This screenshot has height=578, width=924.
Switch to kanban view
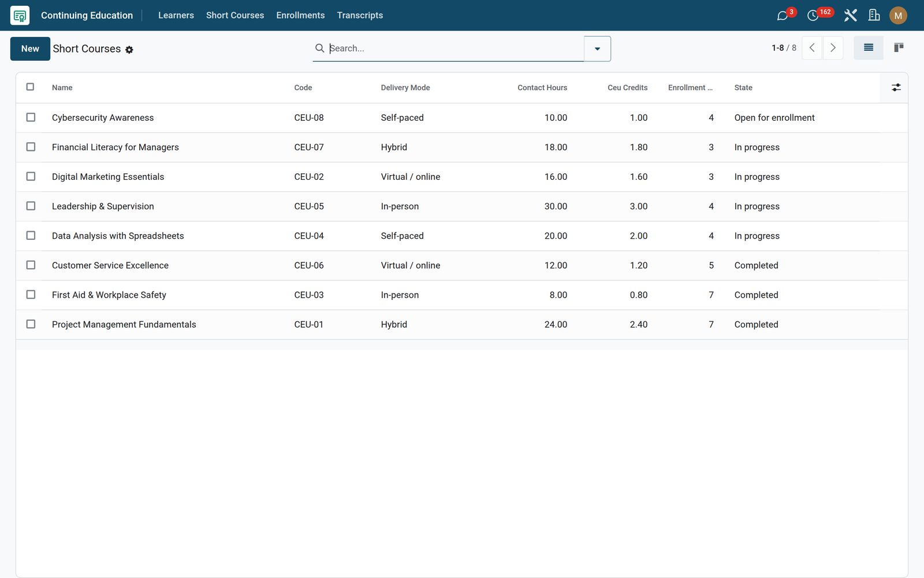(898, 48)
